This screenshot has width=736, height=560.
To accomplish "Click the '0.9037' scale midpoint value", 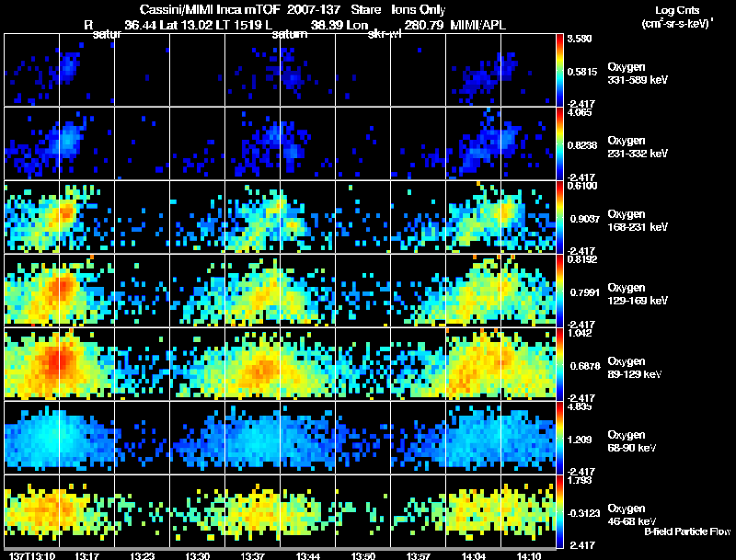I will 585,219.
